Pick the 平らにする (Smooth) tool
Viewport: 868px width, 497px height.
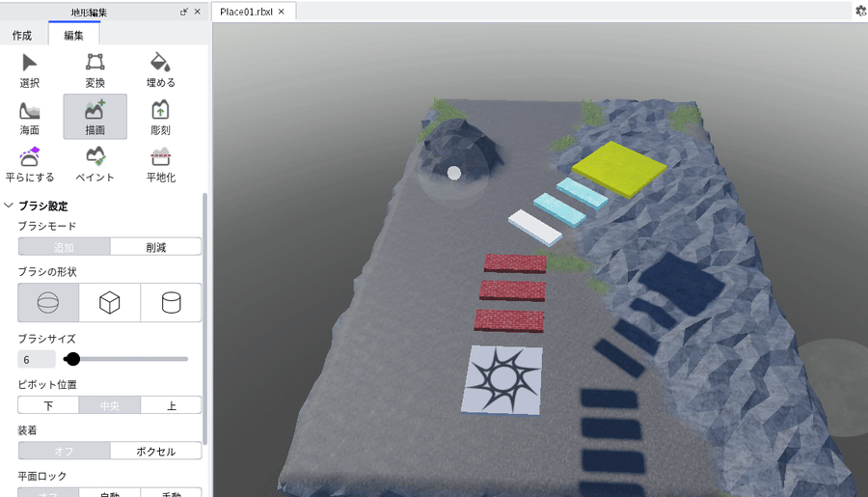(x=29, y=165)
